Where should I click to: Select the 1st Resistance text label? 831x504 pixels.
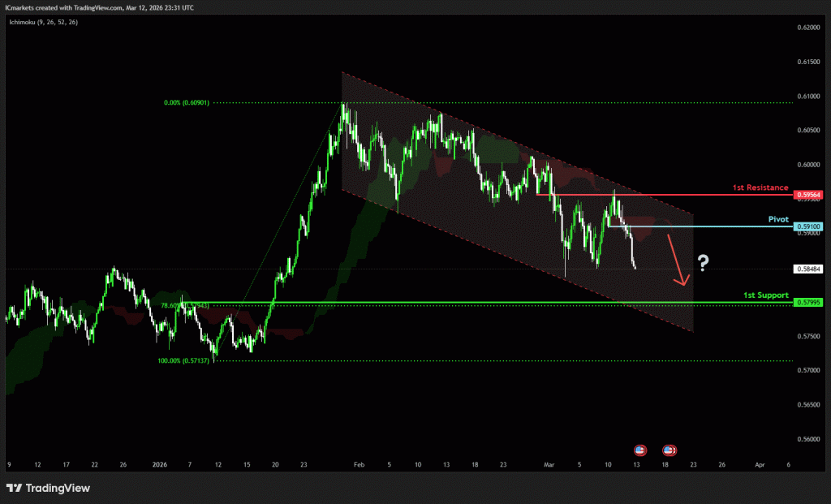coord(760,187)
